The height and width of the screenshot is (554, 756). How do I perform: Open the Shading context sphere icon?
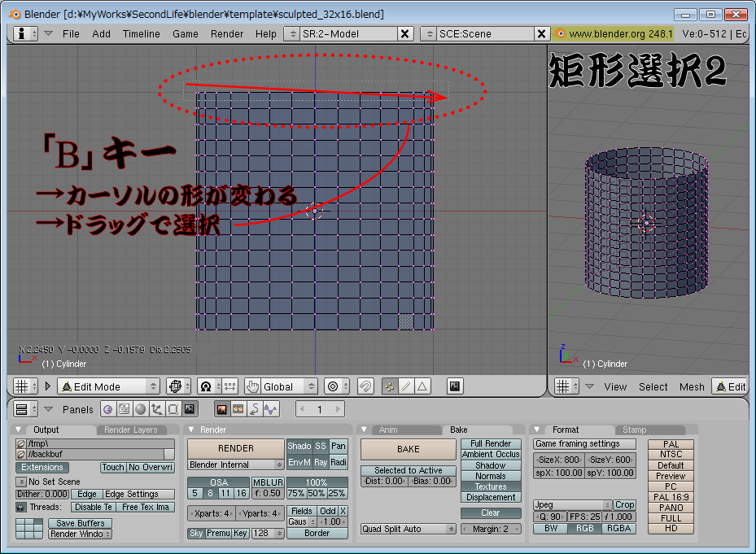click(140, 409)
